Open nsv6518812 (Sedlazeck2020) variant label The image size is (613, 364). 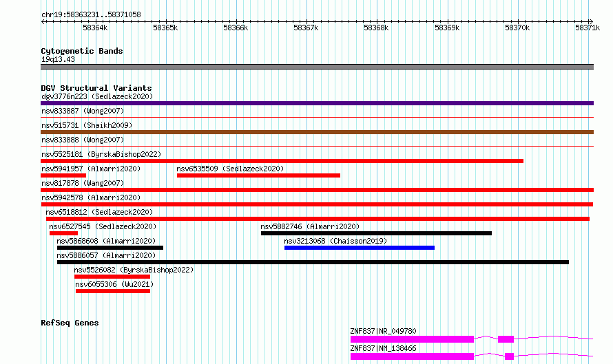click(x=99, y=212)
